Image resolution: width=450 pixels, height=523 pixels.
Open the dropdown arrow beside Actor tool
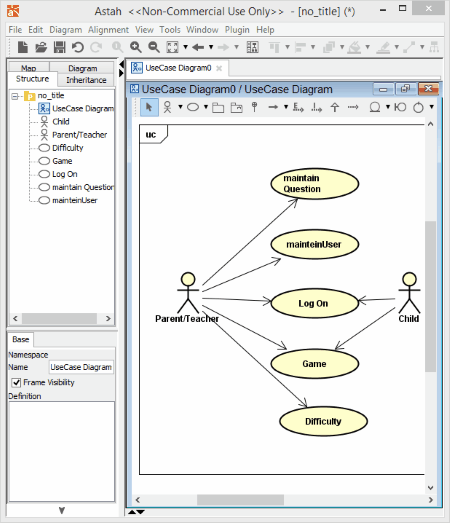tap(180, 107)
